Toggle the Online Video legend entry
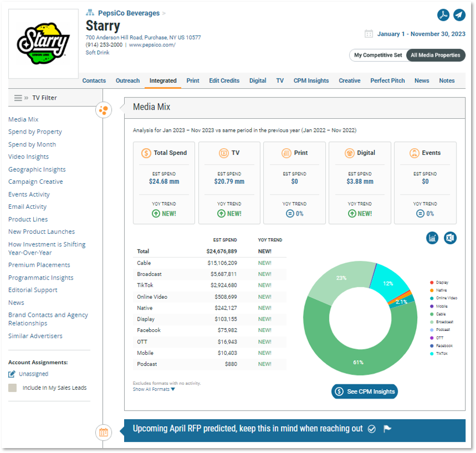 pos(443,298)
